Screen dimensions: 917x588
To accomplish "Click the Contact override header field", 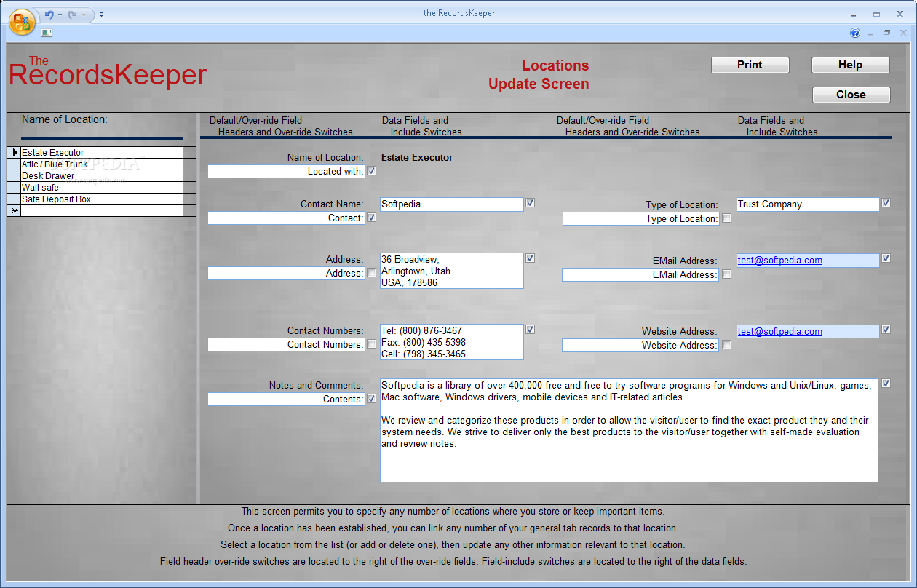I will 287,218.
